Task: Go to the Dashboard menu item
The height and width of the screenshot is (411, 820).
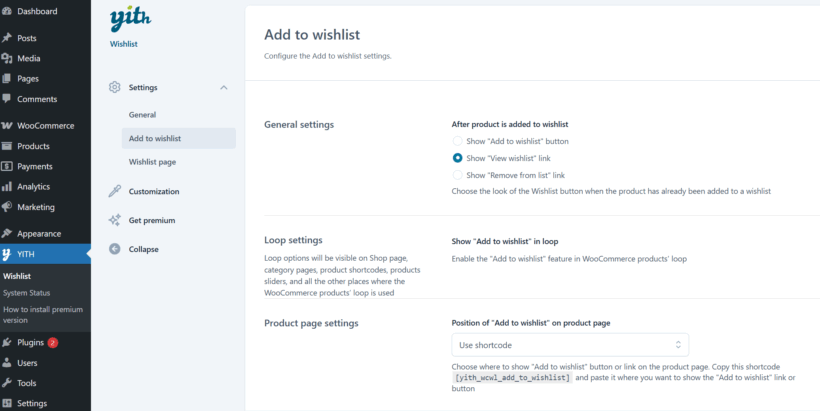Action: coord(37,11)
